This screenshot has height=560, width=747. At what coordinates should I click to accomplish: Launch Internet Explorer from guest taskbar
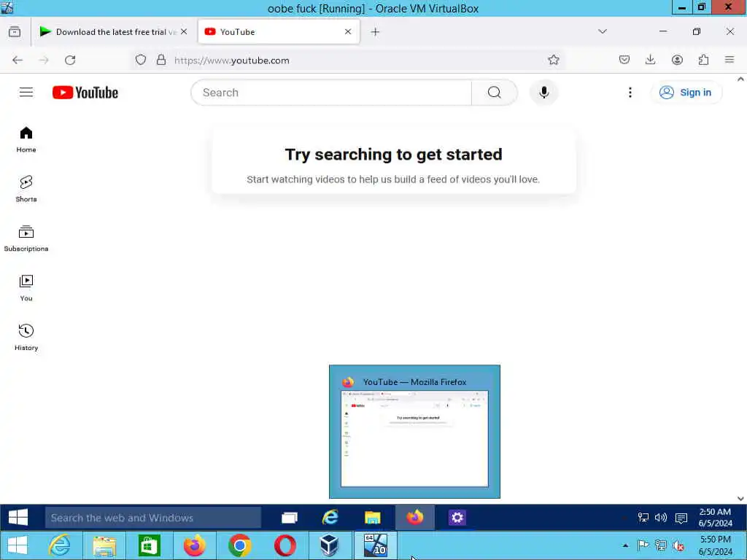[330, 518]
